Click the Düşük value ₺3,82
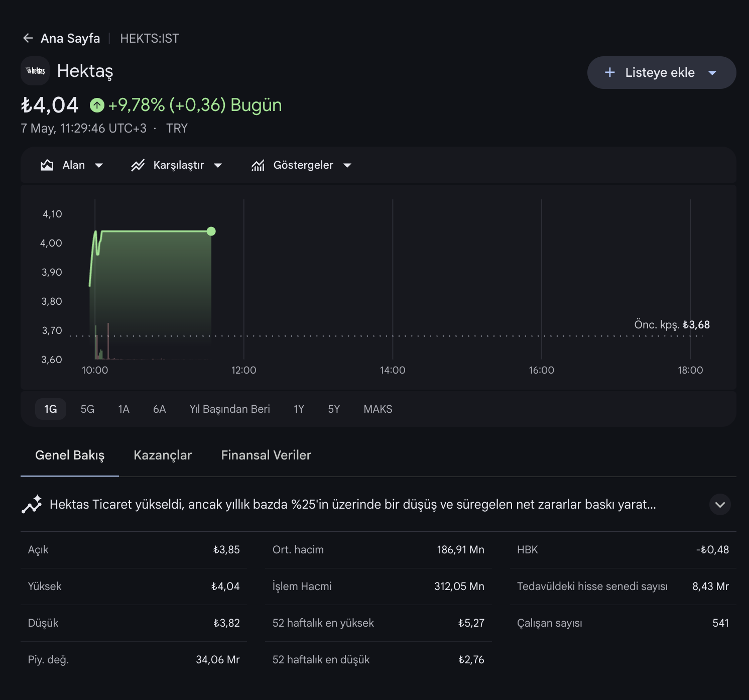The width and height of the screenshot is (749, 700). pos(226,623)
